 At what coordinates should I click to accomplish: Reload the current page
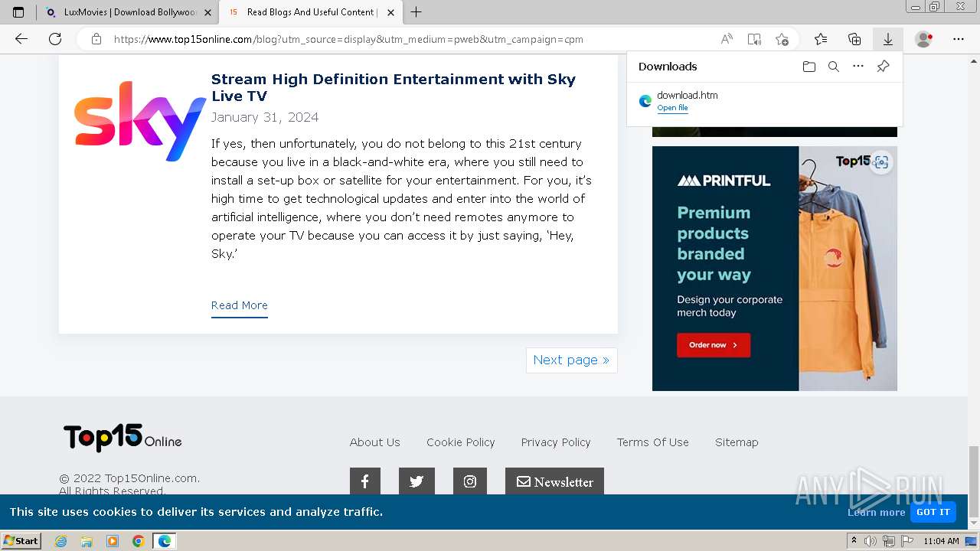click(55, 39)
